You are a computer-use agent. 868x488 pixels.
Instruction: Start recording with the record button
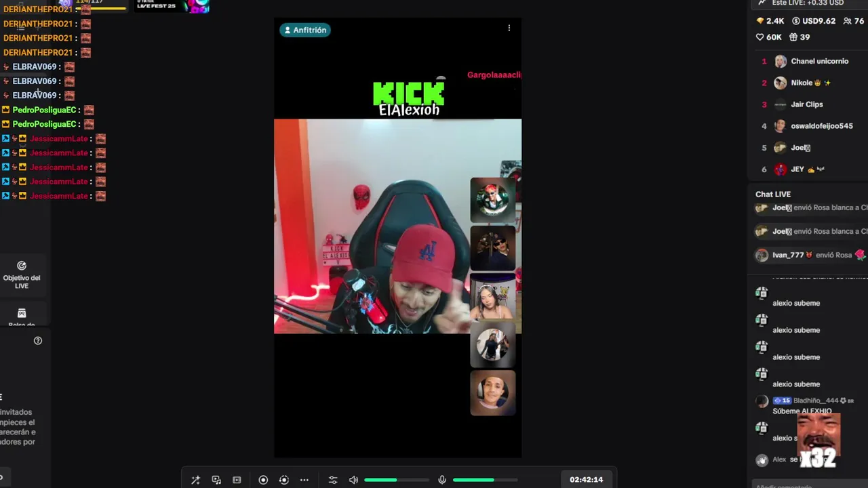[x=263, y=480]
